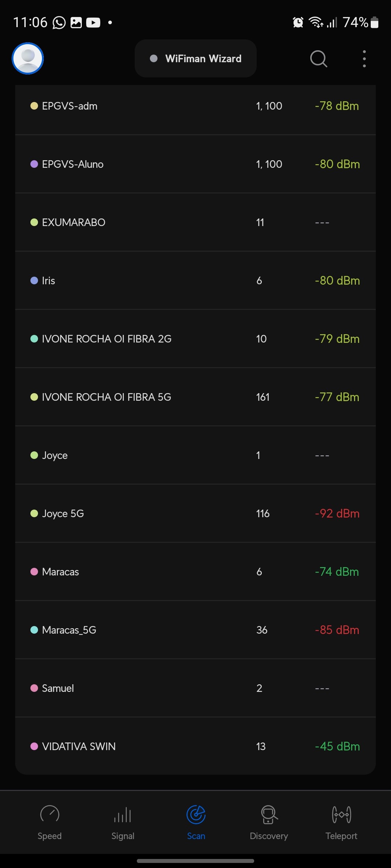Tap the WiFiman Wizard button
The width and height of the screenshot is (391, 868).
195,59
